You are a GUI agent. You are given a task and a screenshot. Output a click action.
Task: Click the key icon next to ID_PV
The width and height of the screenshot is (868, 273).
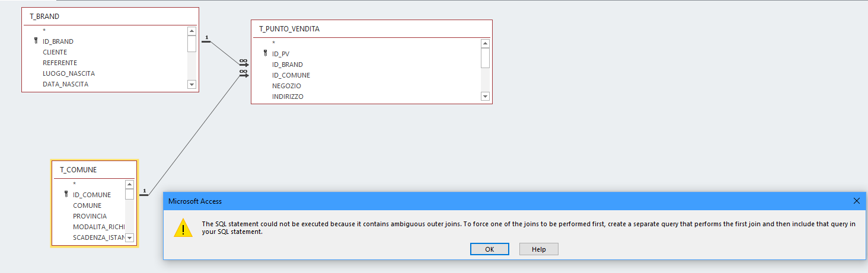[x=265, y=53]
